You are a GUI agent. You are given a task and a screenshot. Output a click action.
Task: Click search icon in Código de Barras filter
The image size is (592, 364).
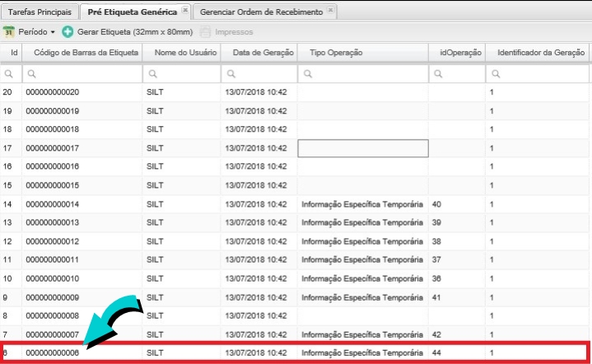point(32,74)
